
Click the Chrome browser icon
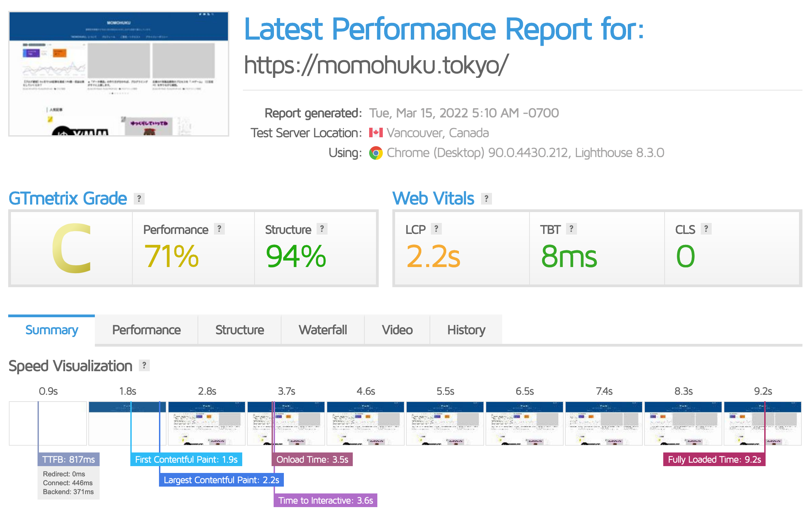click(x=376, y=153)
